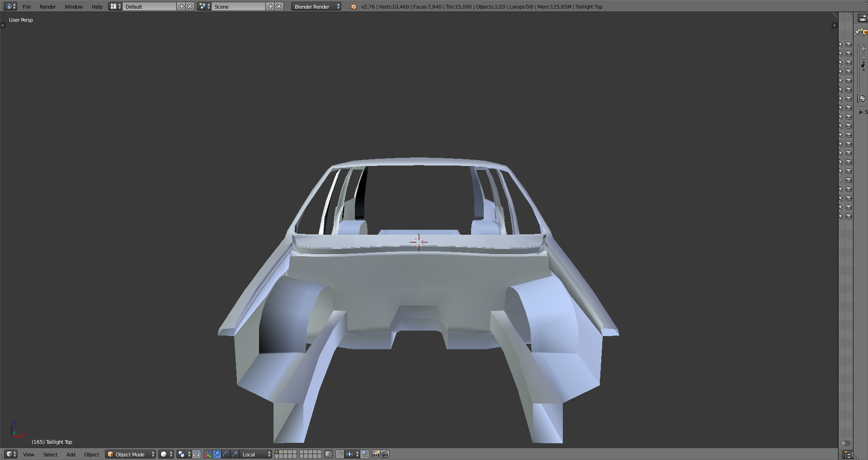The image size is (868, 460).
Task: Toggle renderability camera on first outliner row
Action: tap(849, 44)
